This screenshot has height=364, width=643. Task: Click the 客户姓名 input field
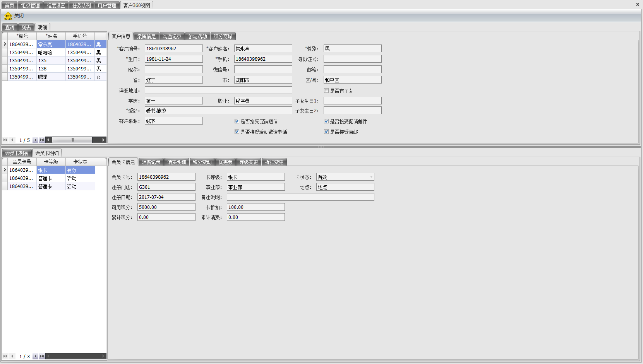(263, 48)
